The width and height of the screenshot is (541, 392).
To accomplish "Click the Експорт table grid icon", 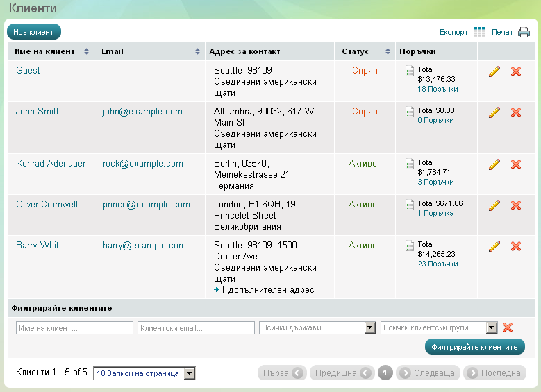I will [479, 32].
